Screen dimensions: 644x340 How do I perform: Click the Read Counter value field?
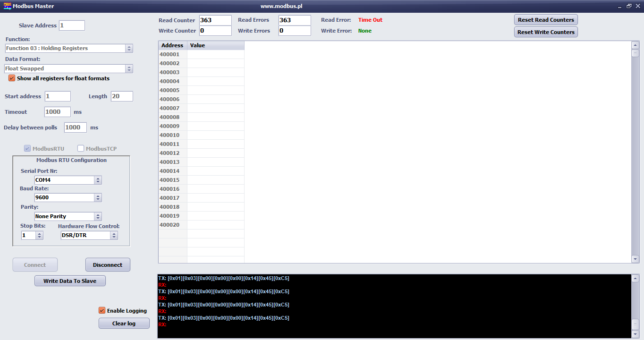[x=215, y=20]
